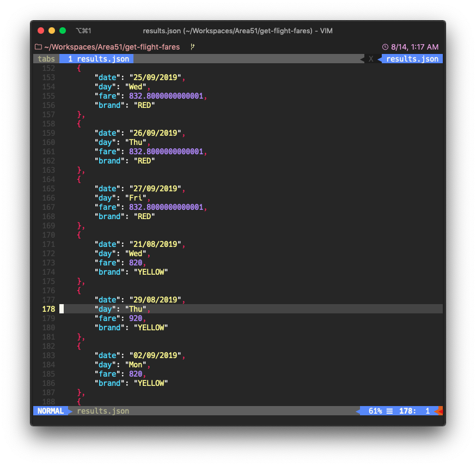Image resolution: width=476 pixels, height=466 pixels.
Task: Click the "date" key on line 153
Action: pyautogui.click(x=107, y=77)
